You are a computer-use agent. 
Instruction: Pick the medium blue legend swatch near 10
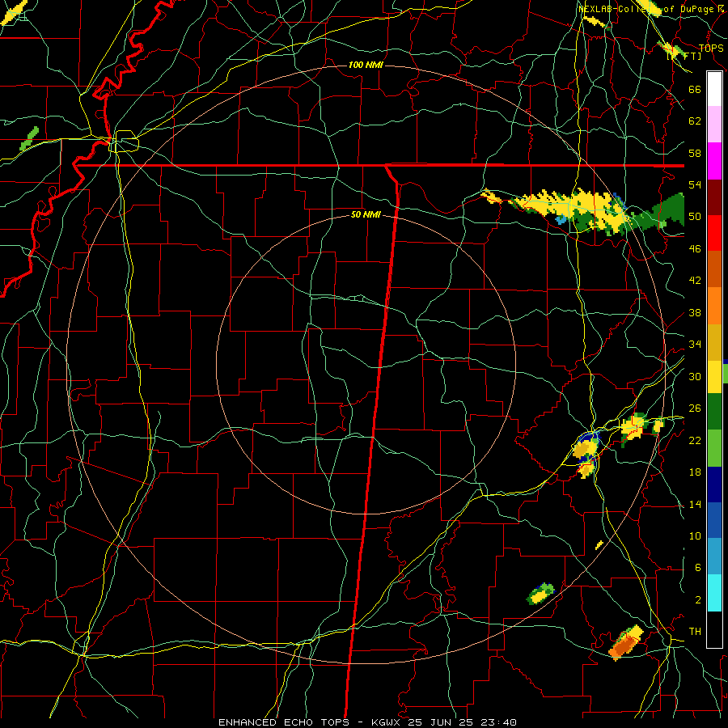coord(714,520)
